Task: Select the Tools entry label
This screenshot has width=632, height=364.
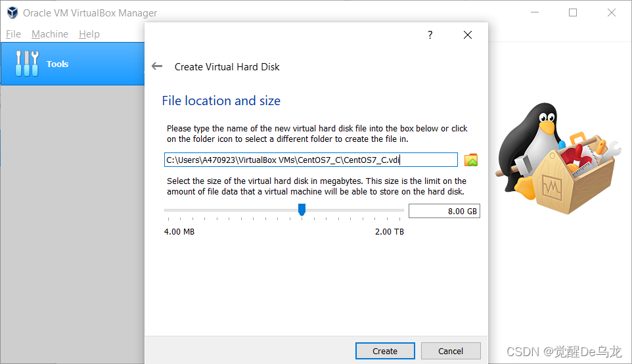Action: (57, 64)
